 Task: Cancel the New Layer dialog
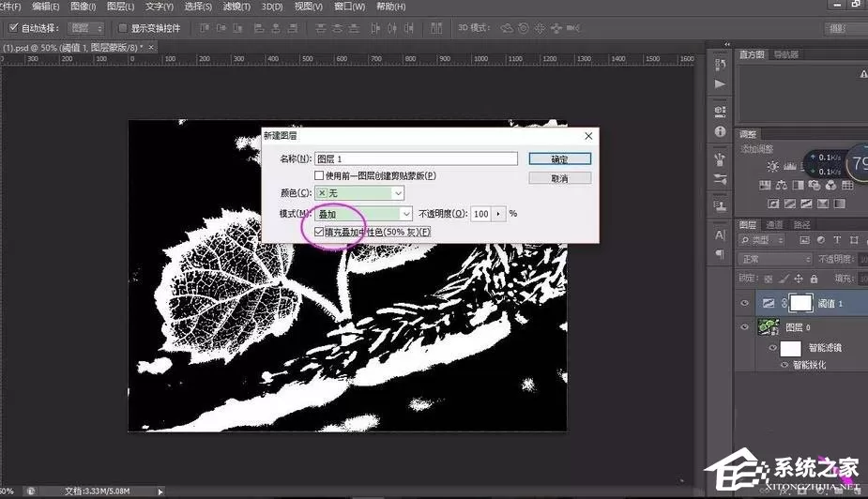559,178
